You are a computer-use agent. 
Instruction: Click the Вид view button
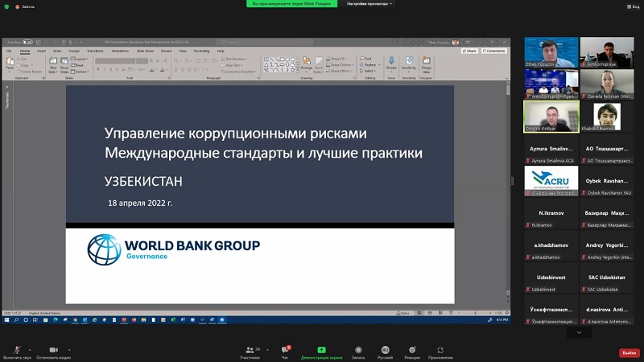[x=633, y=6]
